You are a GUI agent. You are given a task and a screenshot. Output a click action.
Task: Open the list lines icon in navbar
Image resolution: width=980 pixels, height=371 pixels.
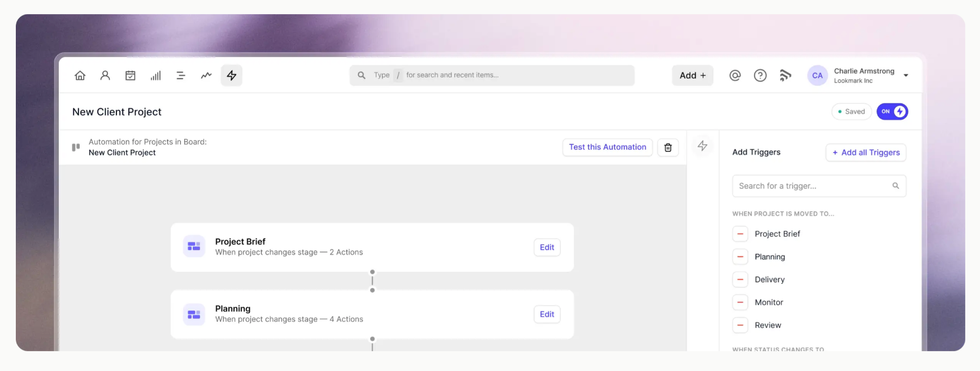[181, 75]
